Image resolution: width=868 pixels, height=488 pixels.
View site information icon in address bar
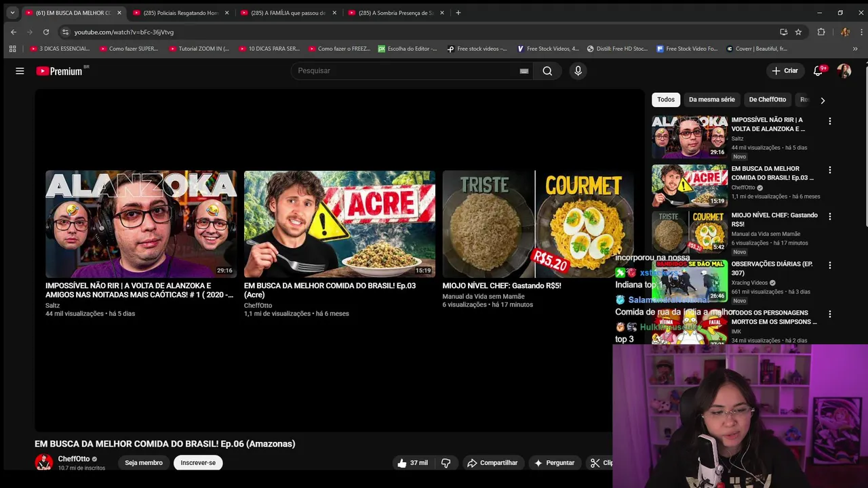click(65, 32)
